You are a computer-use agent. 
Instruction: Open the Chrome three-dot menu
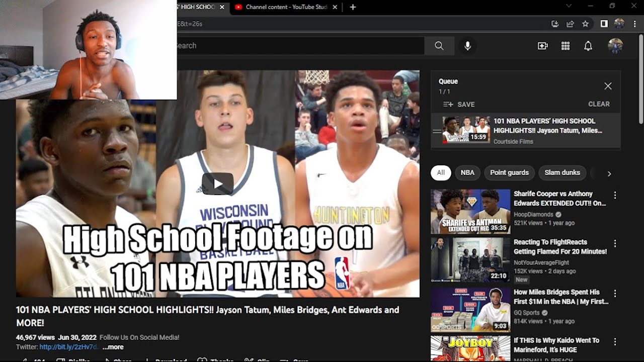tap(635, 24)
